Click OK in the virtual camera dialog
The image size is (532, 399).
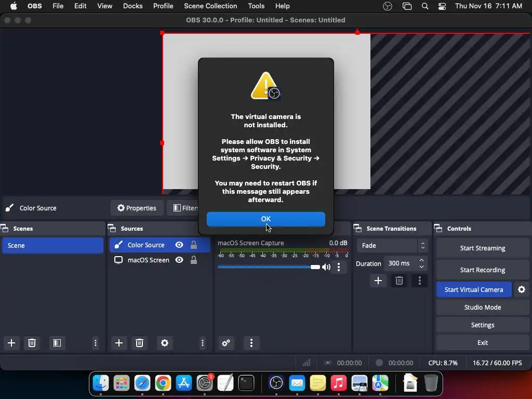(x=265, y=219)
